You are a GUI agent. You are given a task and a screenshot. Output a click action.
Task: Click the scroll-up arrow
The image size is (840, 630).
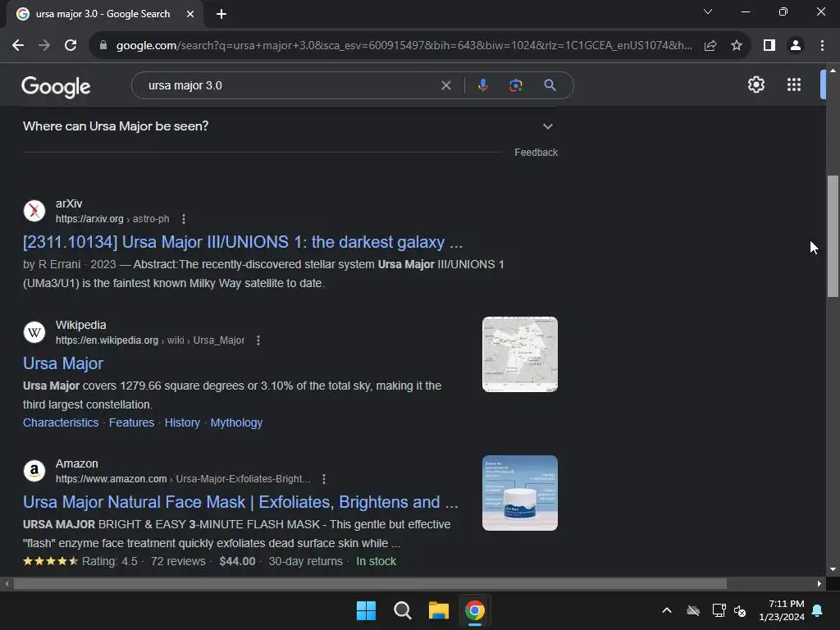click(x=833, y=71)
